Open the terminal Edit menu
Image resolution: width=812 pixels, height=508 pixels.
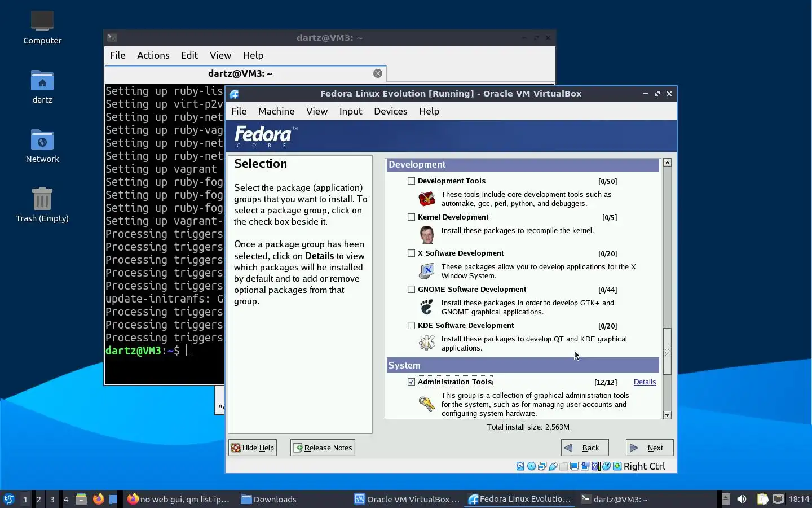click(189, 55)
